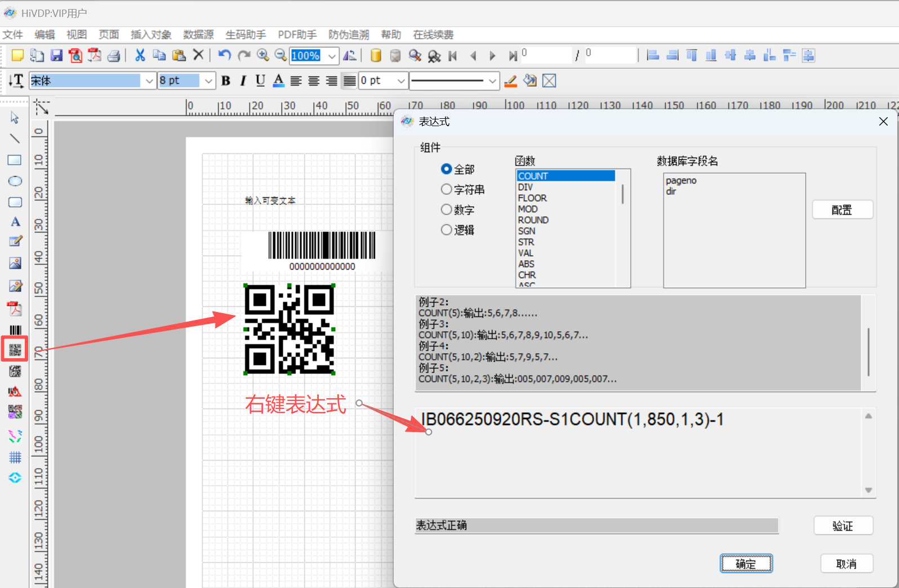This screenshot has width=899, height=588.
Task: Select the 逻辑 radio button
Action: click(446, 230)
